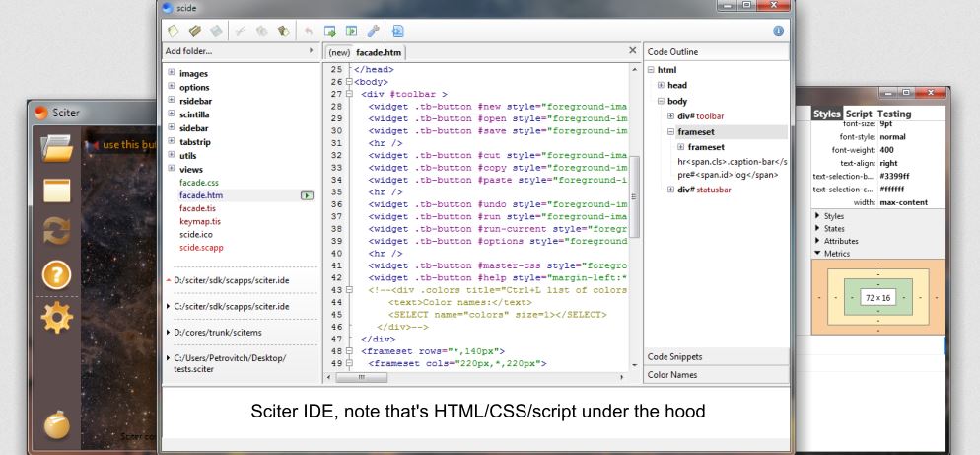Click the Undo arrow toolbar icon
Screen dimensions: 980x455
coord(309,30)
